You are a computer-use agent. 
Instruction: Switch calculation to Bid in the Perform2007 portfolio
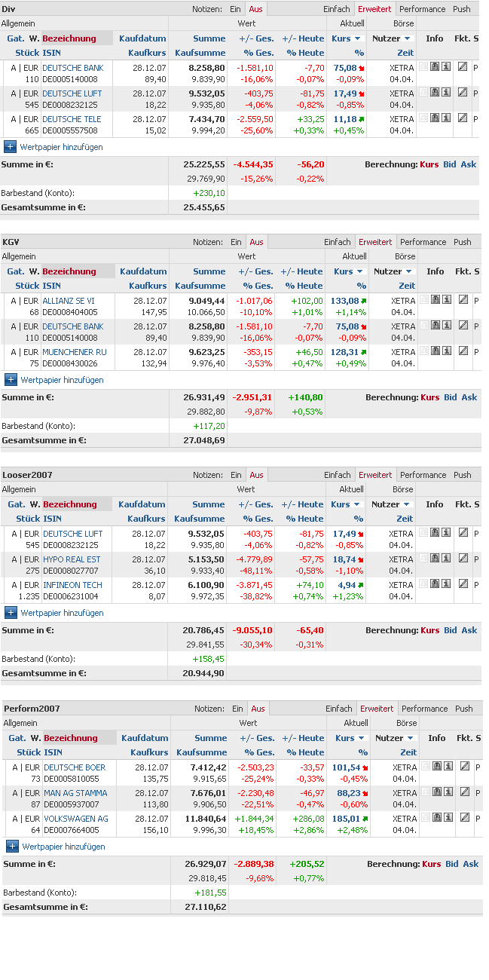pyautogui.click(x=451, y=864)
